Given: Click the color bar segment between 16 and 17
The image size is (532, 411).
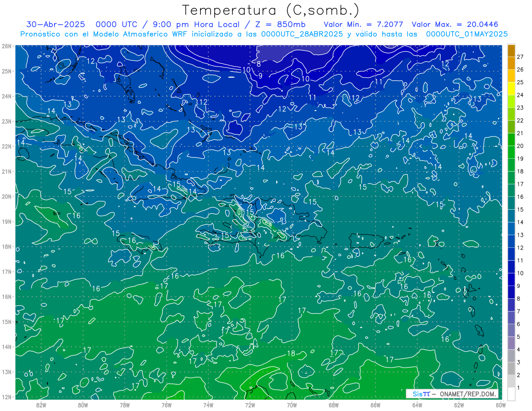Looking at the screenshot, I should [511, 190].
